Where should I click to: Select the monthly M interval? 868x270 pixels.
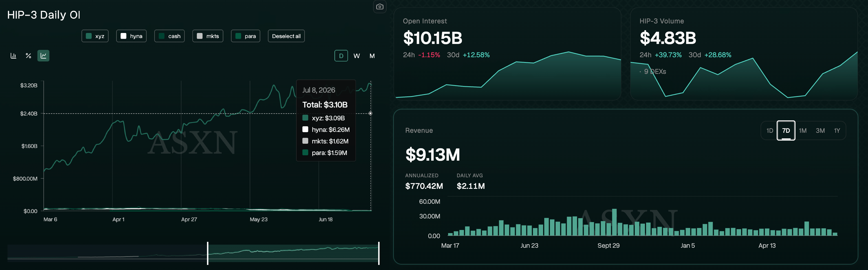(x=372, y=56)
